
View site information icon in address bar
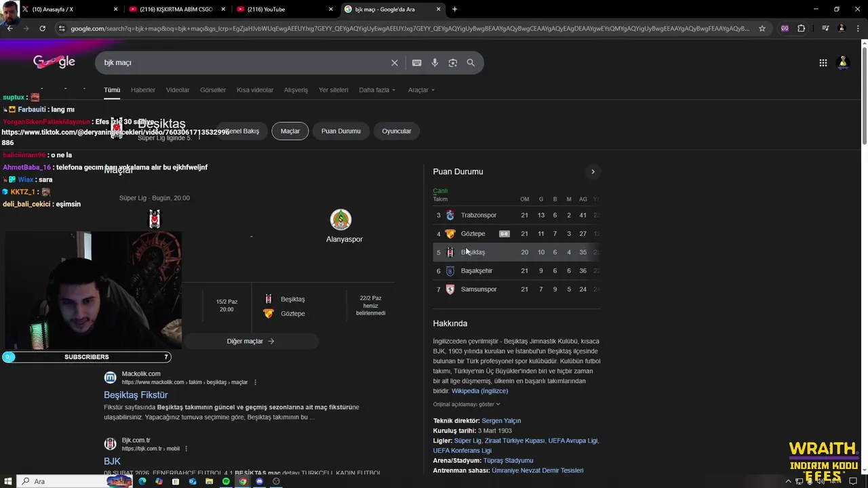point(62,28)
